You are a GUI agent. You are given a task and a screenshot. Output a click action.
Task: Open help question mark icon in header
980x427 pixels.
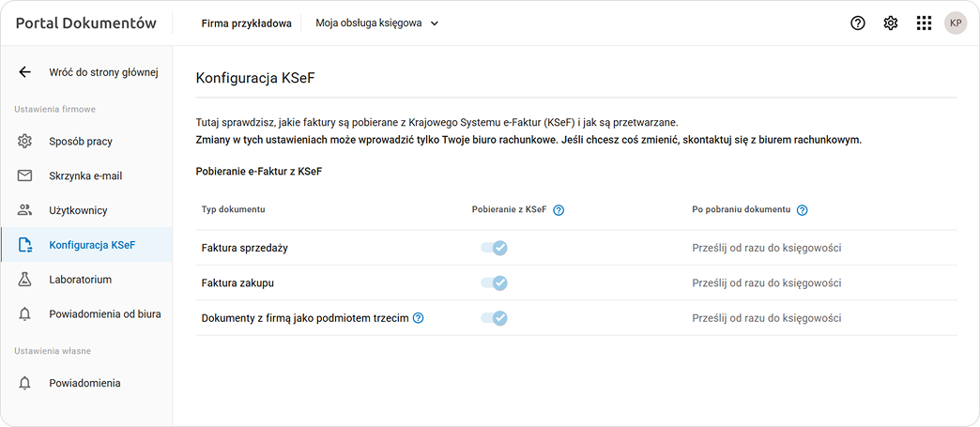pos(857,23)
